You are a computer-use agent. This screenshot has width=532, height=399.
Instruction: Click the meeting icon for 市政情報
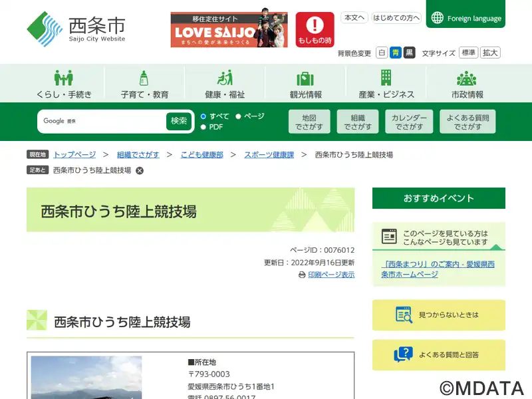(467, 78)
